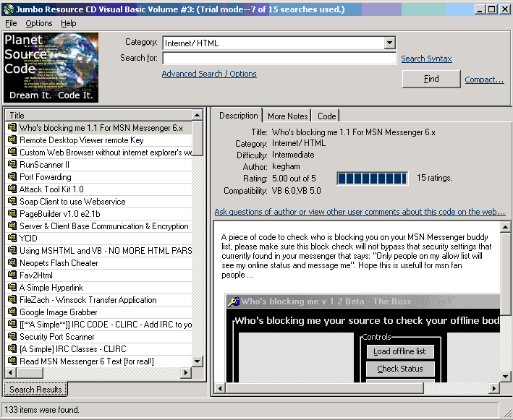Click the blue rating progress bar
513x420 pixels.
373,179
